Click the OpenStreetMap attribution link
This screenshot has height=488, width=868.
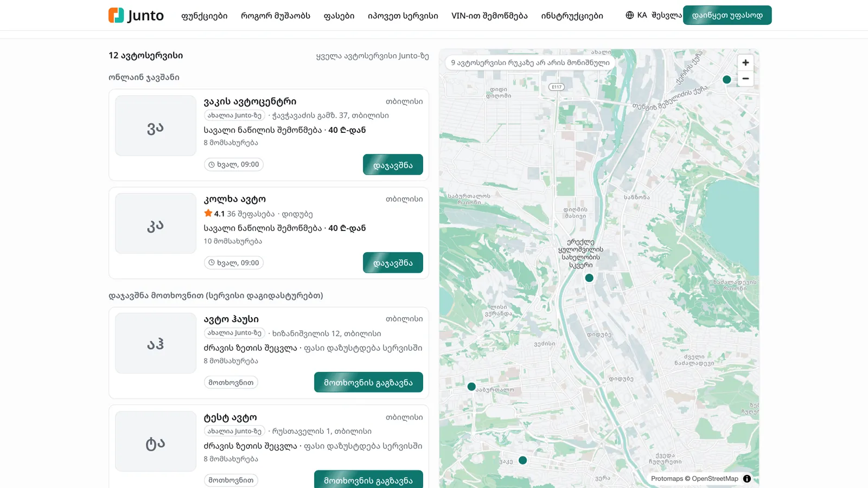[x=715, y=479]
